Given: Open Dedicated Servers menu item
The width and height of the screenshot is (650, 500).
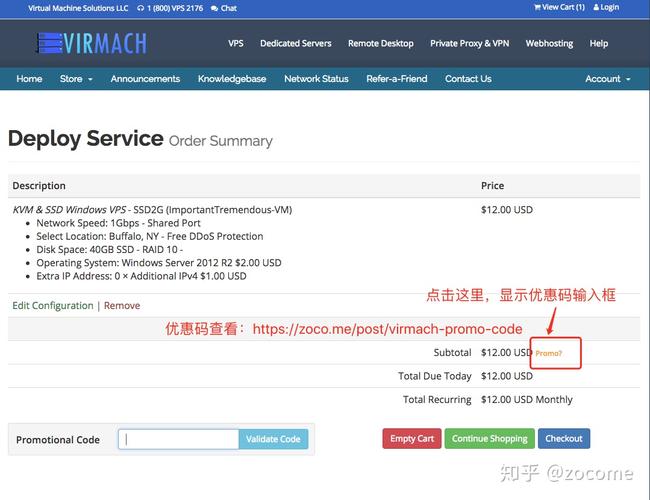Looking at the screenshot, I should (296, 43).
